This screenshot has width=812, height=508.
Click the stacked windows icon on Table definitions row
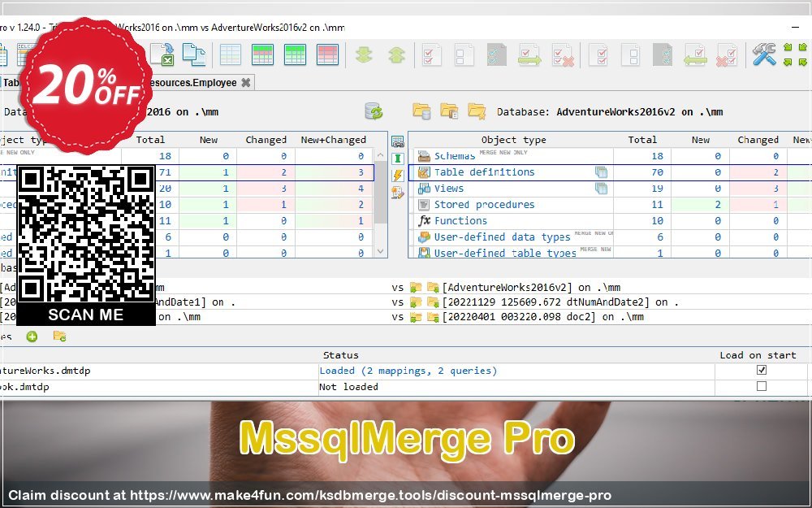click(x=601, y=172)
